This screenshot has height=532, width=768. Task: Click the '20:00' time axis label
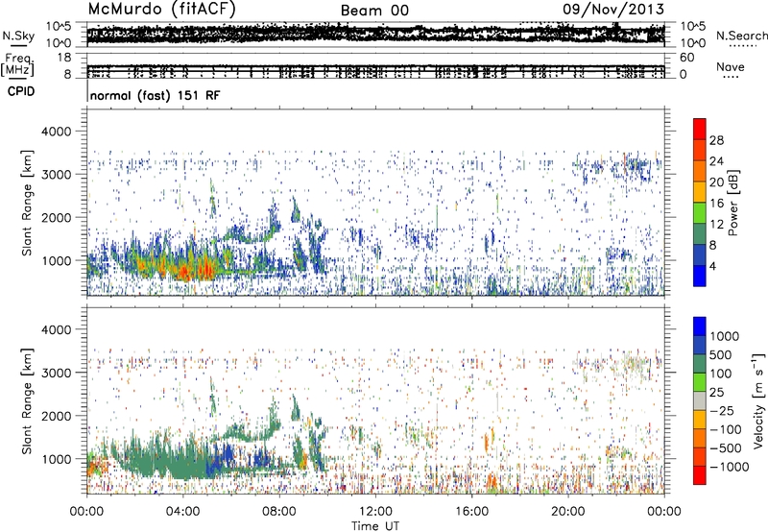pyautogui.click(x=568, y=512)
